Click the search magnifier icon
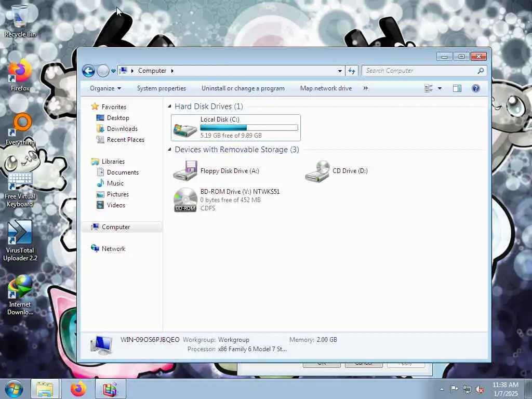 [x=481, y=71]
